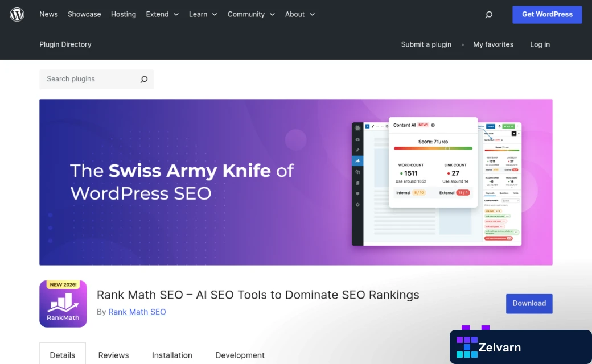Switch to the Development tab
The image size is (592, 364).
(240, 355)
